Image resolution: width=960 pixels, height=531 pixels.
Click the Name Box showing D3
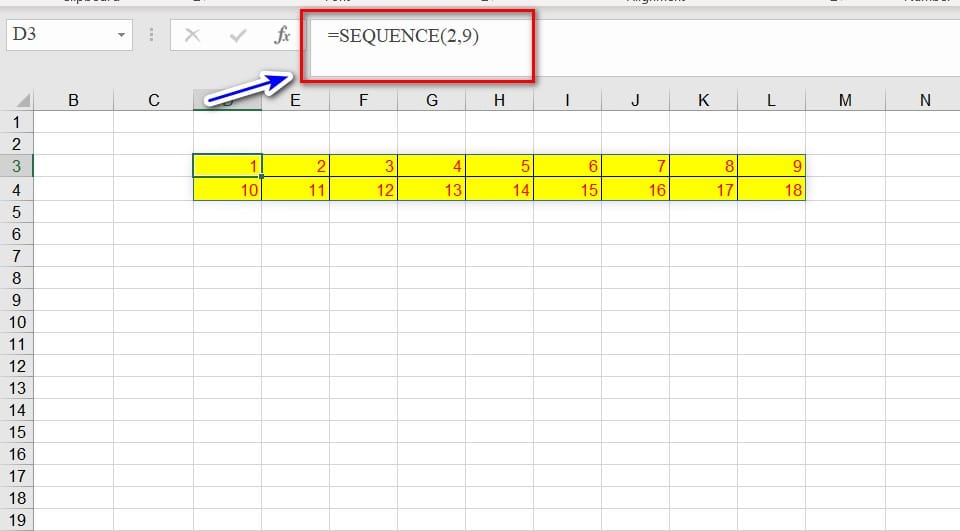coord(60,35)
